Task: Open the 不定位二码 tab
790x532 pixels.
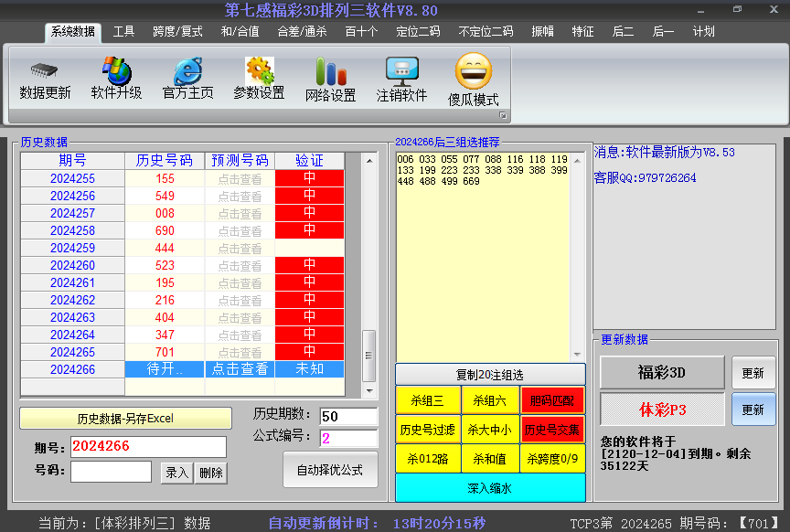Action: (486, 32)
